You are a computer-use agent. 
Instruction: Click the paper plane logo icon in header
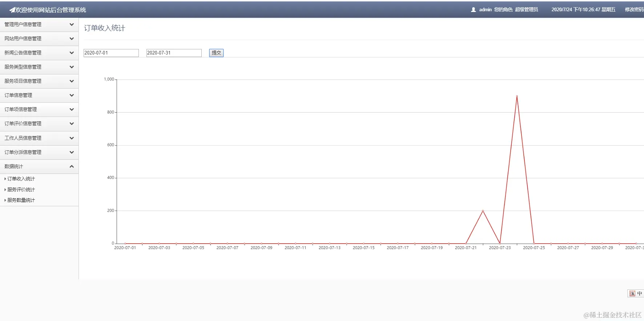pyautogui.click(x=12, y=10)
